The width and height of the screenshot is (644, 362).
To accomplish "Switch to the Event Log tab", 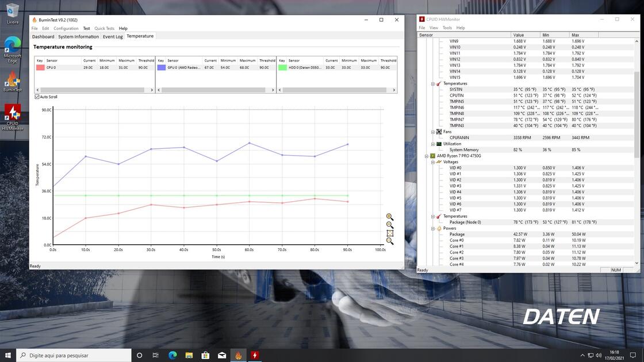I will pos(113,37).
